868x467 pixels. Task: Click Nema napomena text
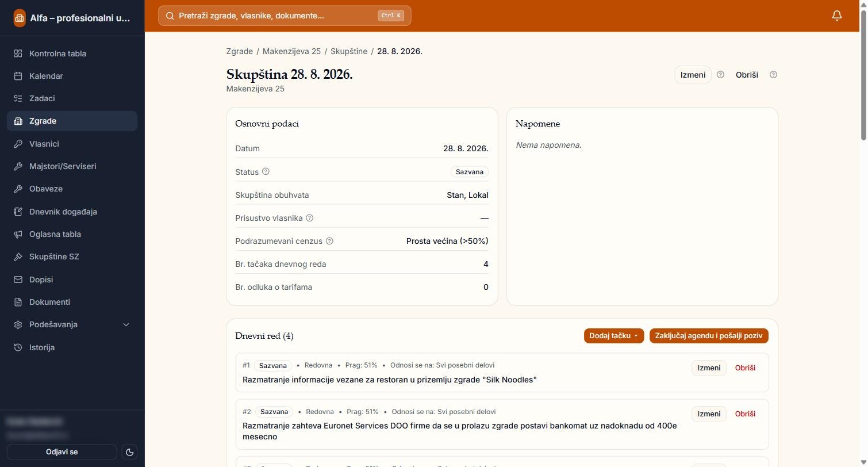(548, 145)
